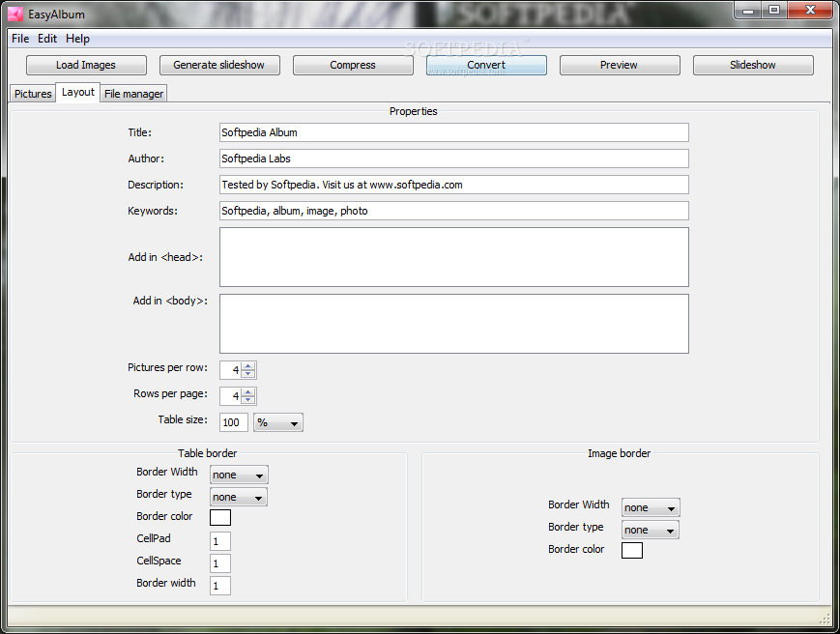Minimize the EasyAlbum window

click(748, 11)
